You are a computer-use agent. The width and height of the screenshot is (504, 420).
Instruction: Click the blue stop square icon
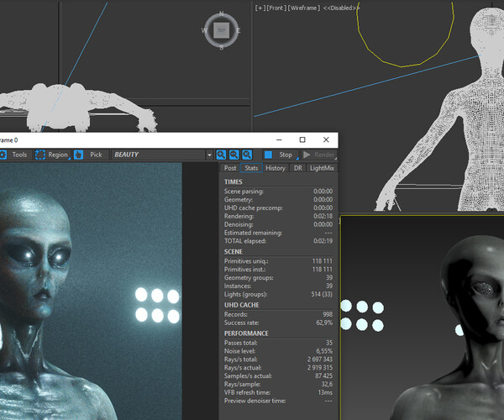coord(268,155)
